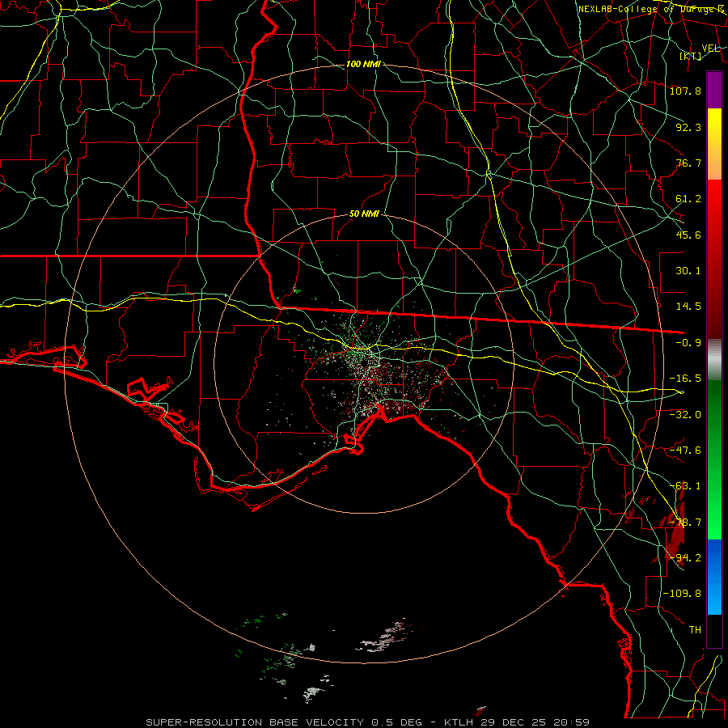
Task: Click the -0.9 velocity scale value
Action: [688, 343]
